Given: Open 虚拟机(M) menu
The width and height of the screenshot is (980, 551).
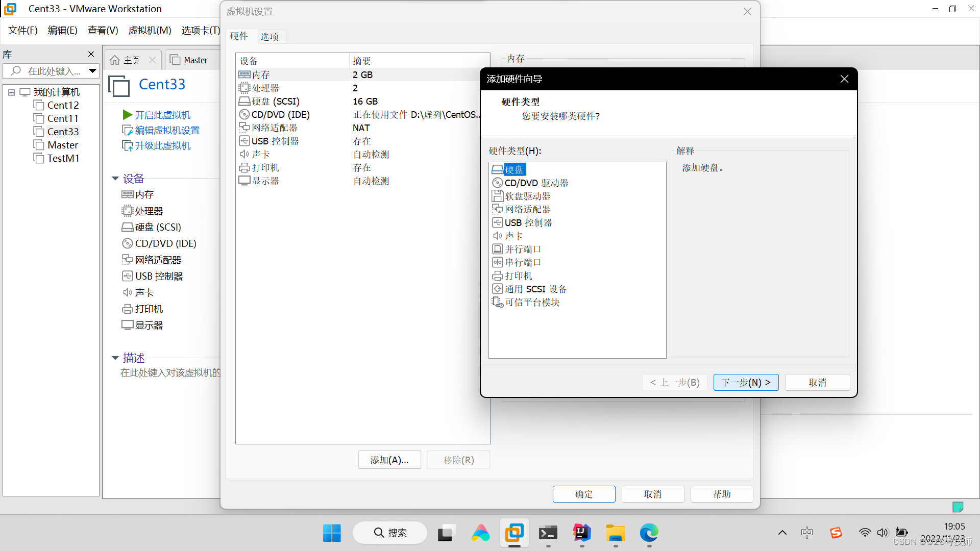Looking at the screenshot, I should 150,30.
